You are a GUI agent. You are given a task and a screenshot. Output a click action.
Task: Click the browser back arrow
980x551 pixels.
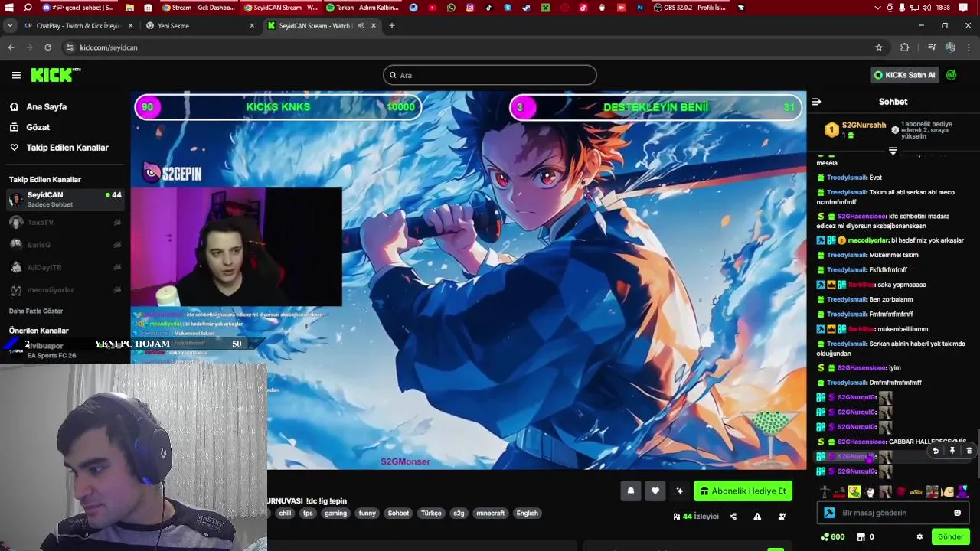pos(11,47)
